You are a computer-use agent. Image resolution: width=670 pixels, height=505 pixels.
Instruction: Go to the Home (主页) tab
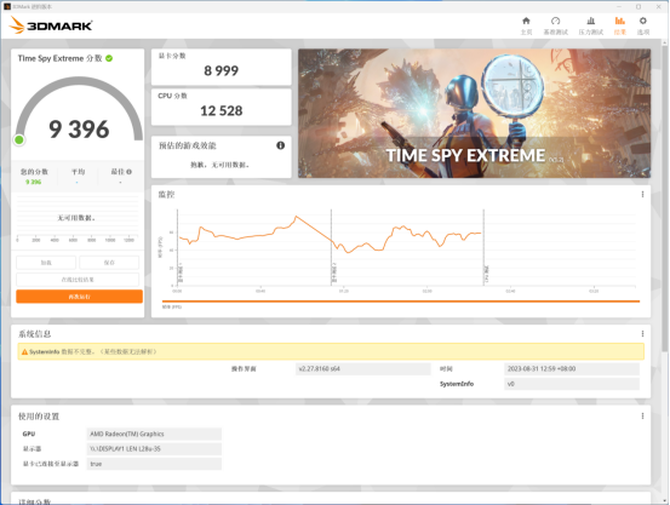click(526, 26)
